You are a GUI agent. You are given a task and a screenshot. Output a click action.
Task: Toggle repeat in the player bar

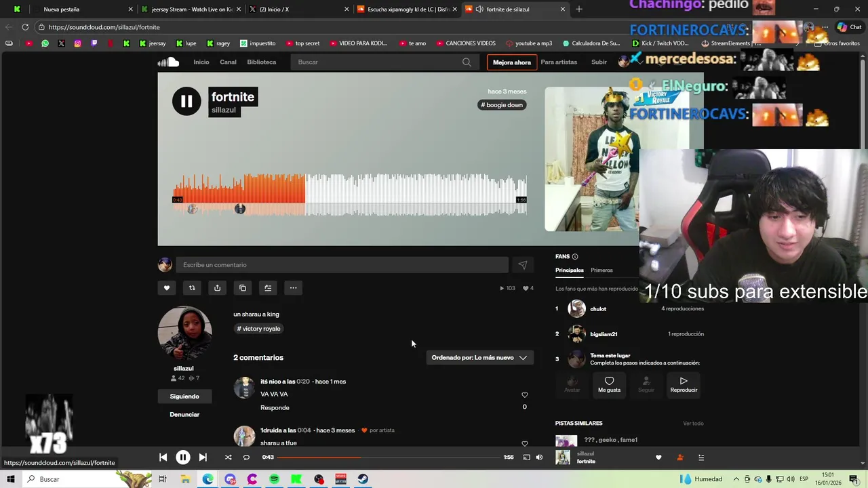(x=246, y=457)
